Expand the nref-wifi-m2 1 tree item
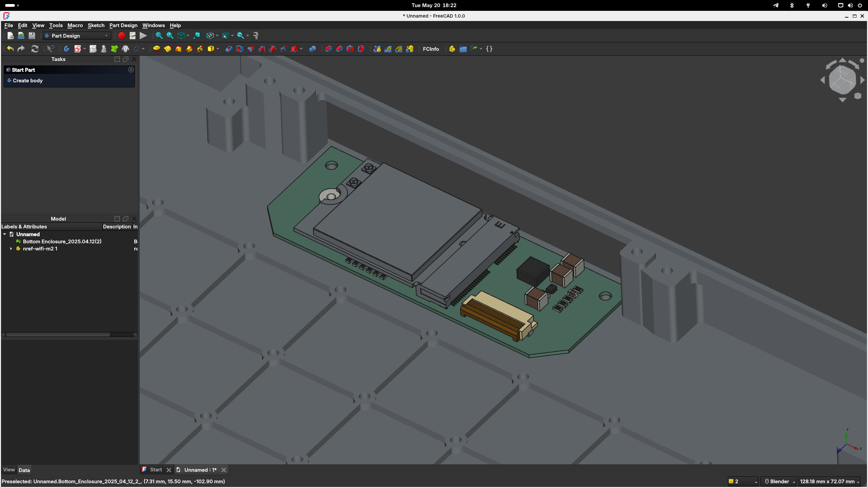The width and height of the screenshot is (868, 488). (11, 249)
